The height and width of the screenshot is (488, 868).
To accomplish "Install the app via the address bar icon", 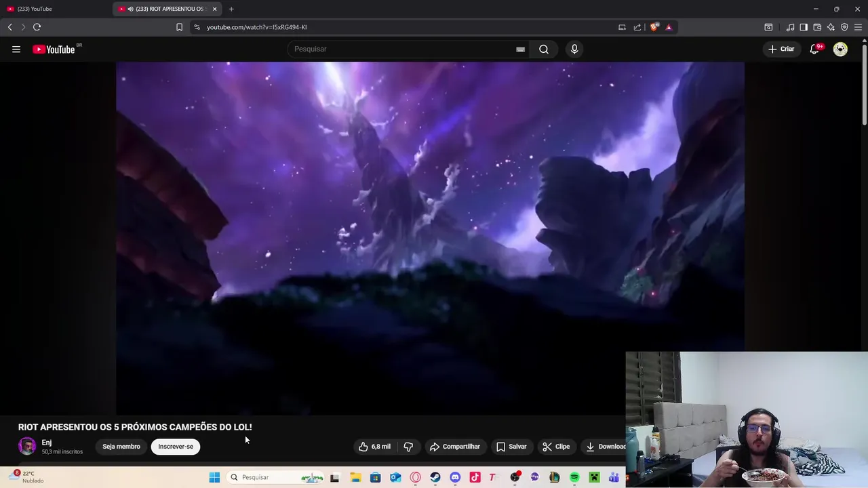I will click(622, 27).
